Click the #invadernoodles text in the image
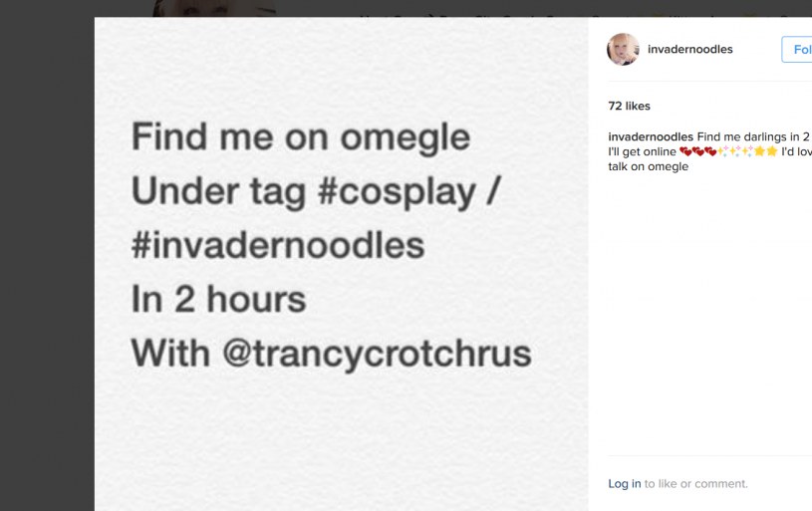This screenshot has height=511, width=812. 277,245
